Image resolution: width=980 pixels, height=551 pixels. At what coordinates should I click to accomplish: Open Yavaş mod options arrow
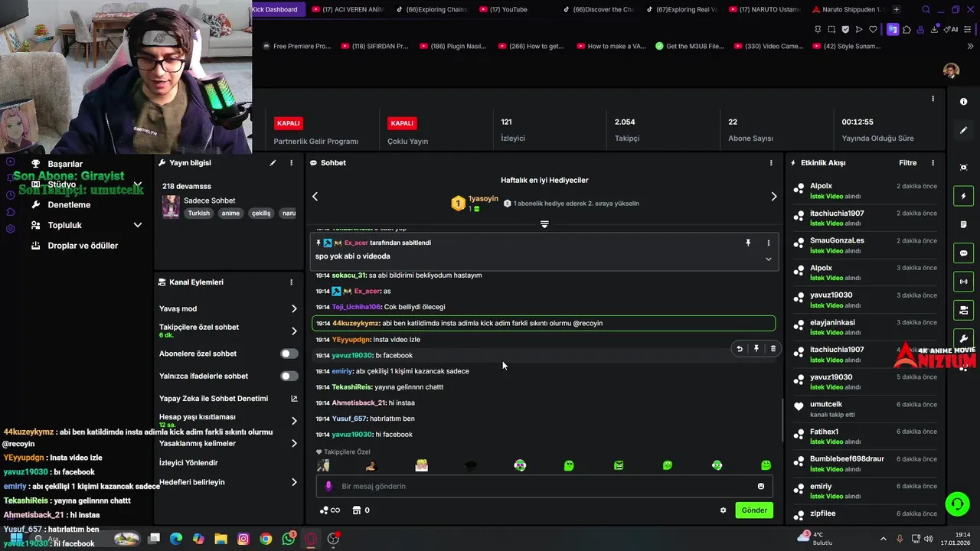coord(294,308)
